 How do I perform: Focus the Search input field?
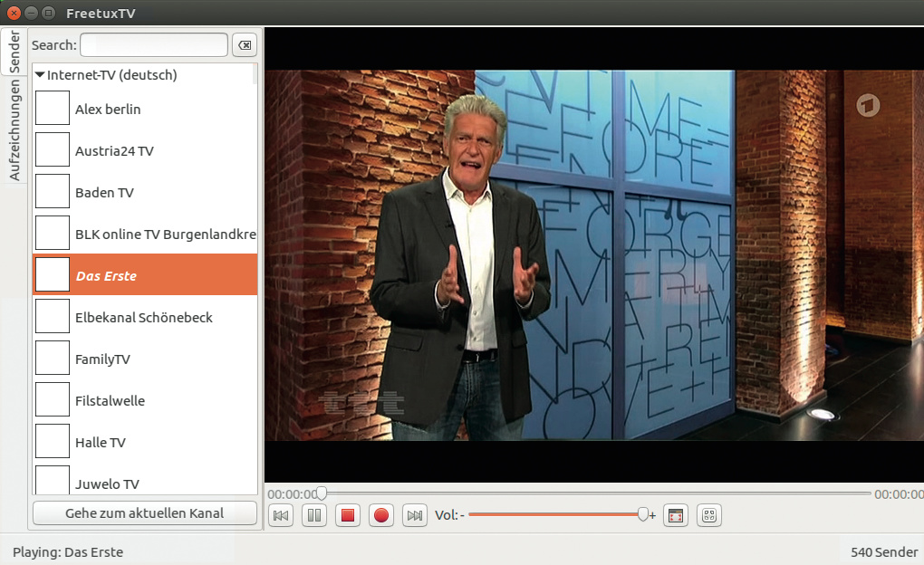pos(153,45)
